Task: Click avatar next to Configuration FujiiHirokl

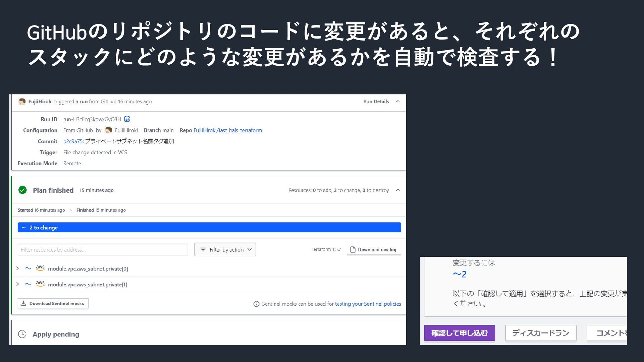Action: 108,130
